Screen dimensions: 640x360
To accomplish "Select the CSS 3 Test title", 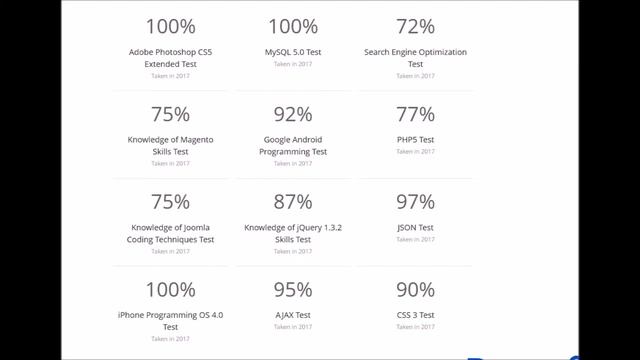I will pos(415,315).
